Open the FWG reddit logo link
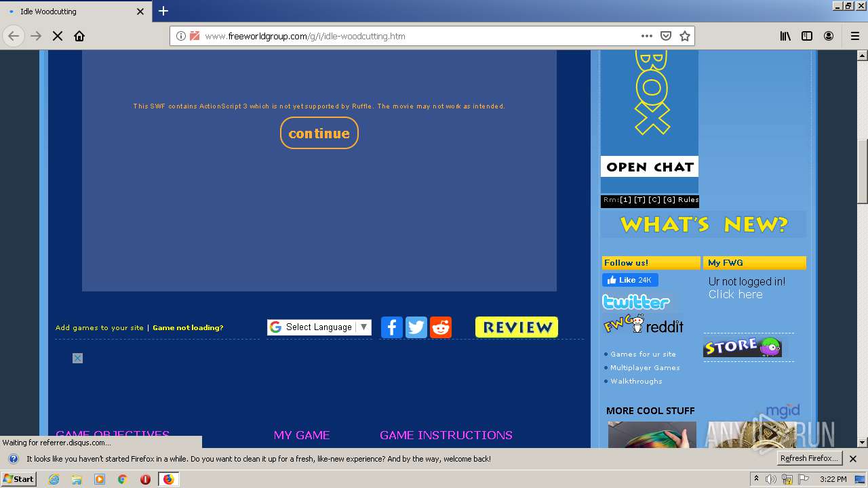Screen dimensions: 868x488 pyautogui.click(x=644, y=324)
